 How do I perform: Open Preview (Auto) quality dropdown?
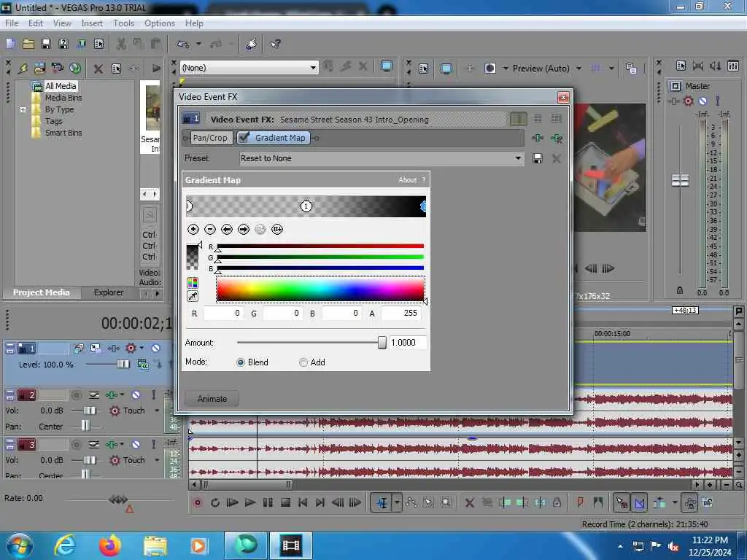tap(578, 69)
